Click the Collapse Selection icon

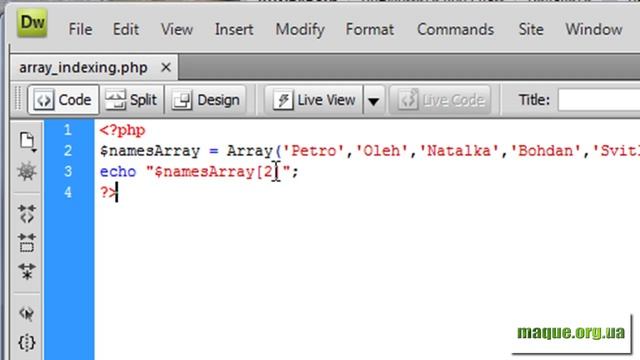click(x=27, y=243)
